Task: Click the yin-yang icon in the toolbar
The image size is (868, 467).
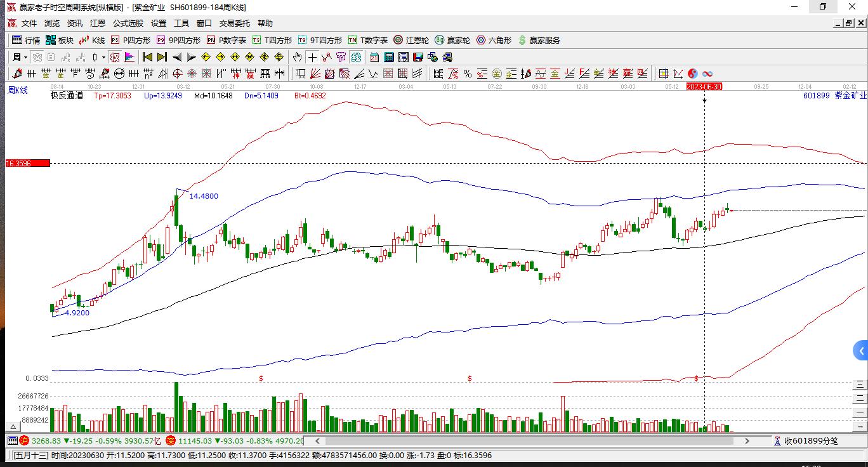Action: [693, 74]
